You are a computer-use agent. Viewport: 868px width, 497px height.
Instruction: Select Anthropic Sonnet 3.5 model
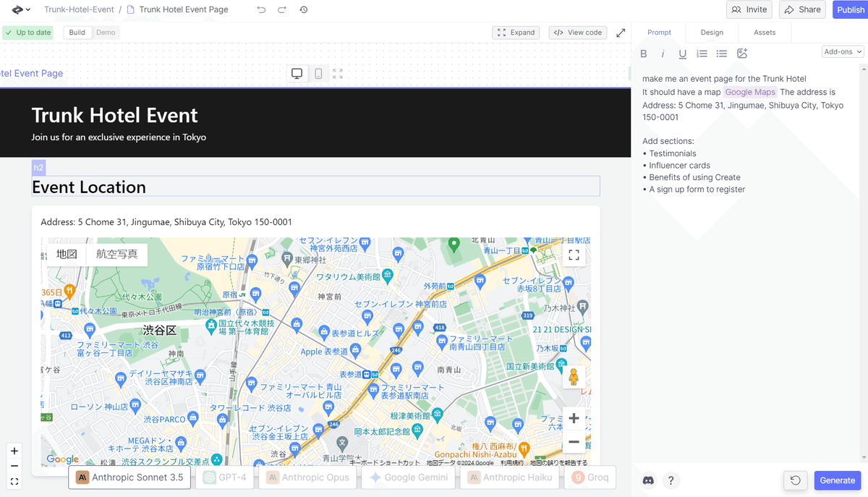tap(129, 477)
